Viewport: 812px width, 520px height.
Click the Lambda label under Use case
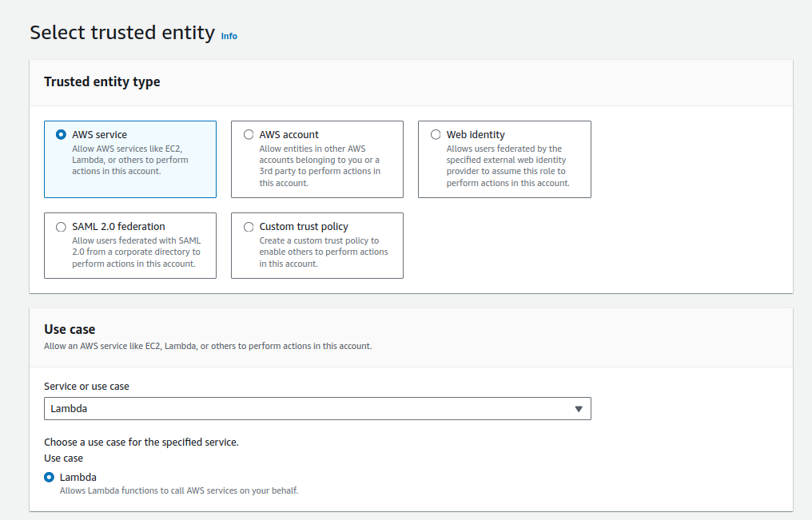point(78,477)
